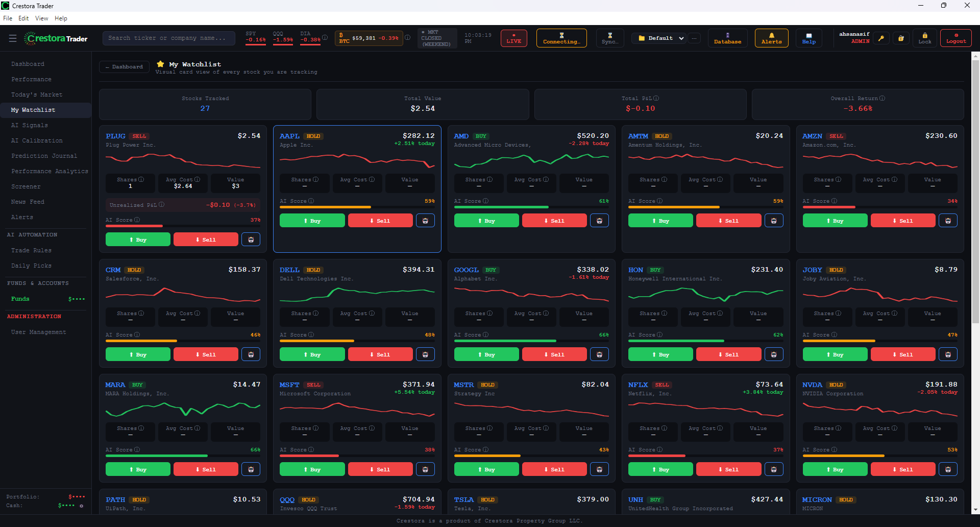
Task: Click the basket icon on PLUG card
Action: pyautogui.click(x=251, y=239)
